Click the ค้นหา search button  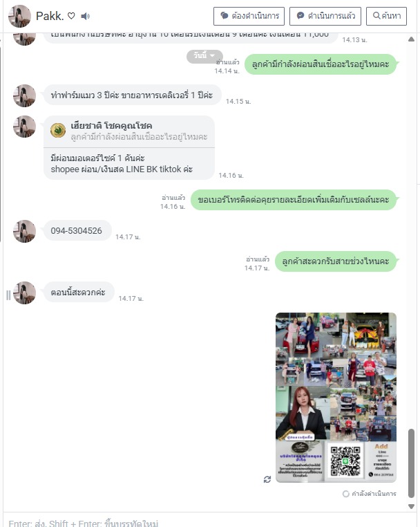pyautogui.click(x=386, y=16)
